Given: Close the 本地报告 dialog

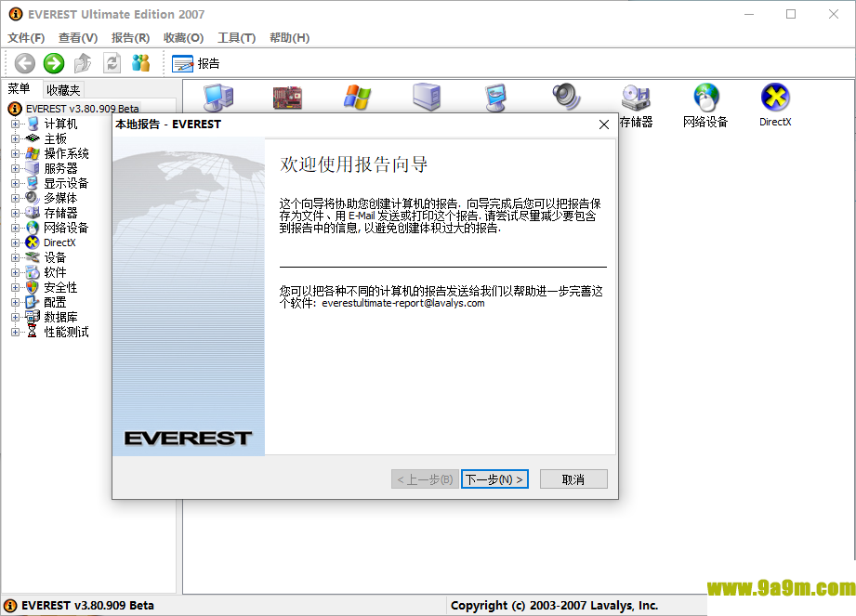Looking at the screenshot, I should point(604,125).
